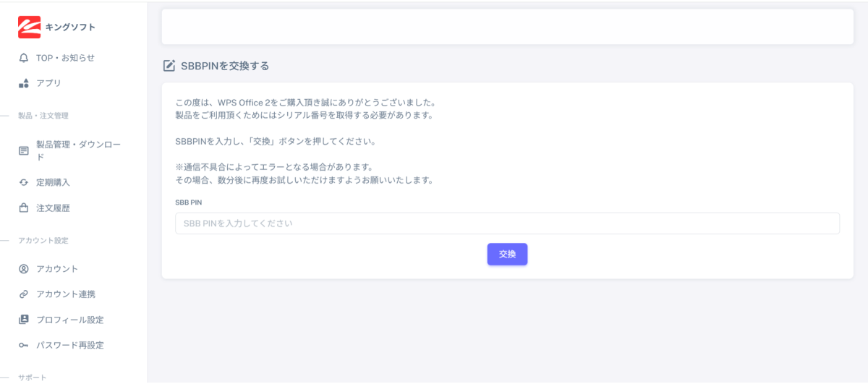Click the person icon beside アカウント

click(x=24, y=269)
